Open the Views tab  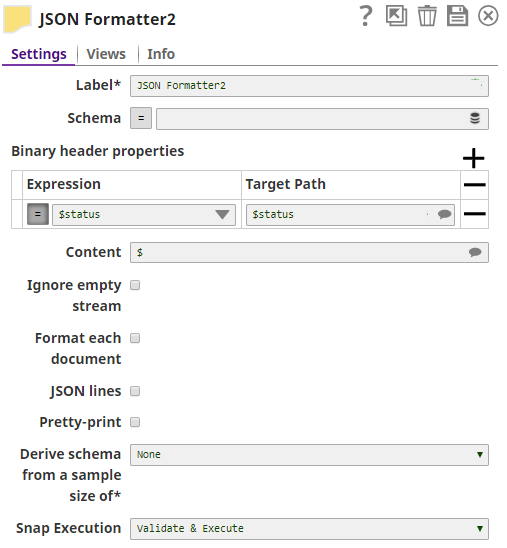[106, 54]
